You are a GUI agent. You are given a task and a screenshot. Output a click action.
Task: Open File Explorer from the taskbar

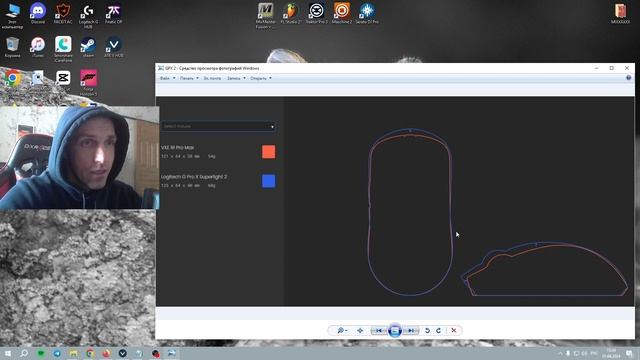point(73,353)
